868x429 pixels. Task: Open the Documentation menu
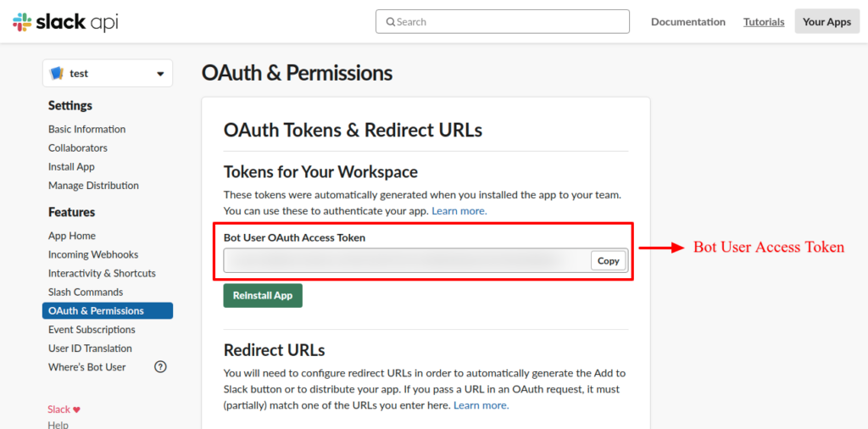click(x=687, y=22)
